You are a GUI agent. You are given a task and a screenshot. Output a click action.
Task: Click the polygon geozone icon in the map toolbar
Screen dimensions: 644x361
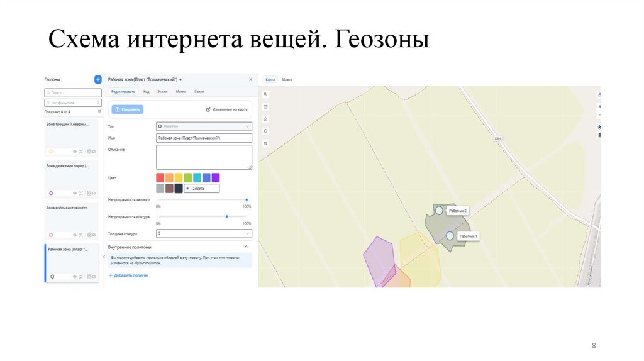point(266,131)
